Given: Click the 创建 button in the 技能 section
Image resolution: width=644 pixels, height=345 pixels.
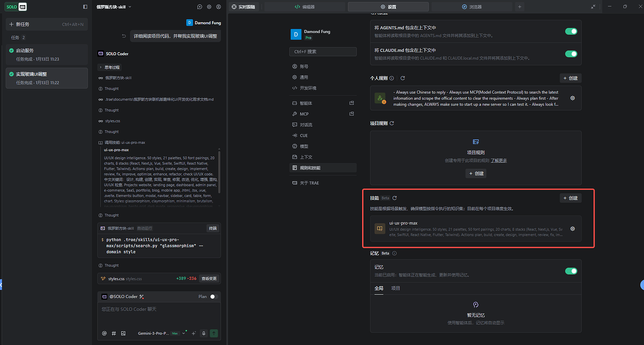Looking at the screenshot, I should [x=570, y=198].
